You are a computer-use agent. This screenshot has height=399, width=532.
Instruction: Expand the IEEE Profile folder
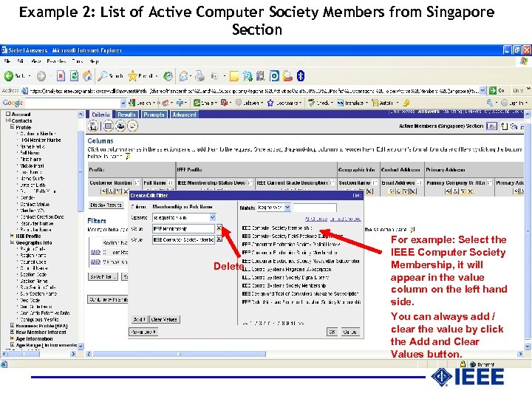coord(12,236)
